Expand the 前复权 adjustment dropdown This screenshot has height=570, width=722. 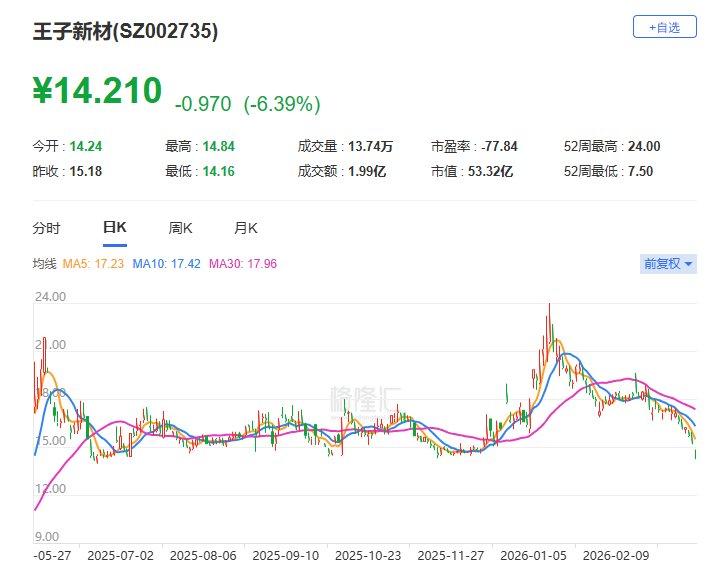tap(668, 264)
